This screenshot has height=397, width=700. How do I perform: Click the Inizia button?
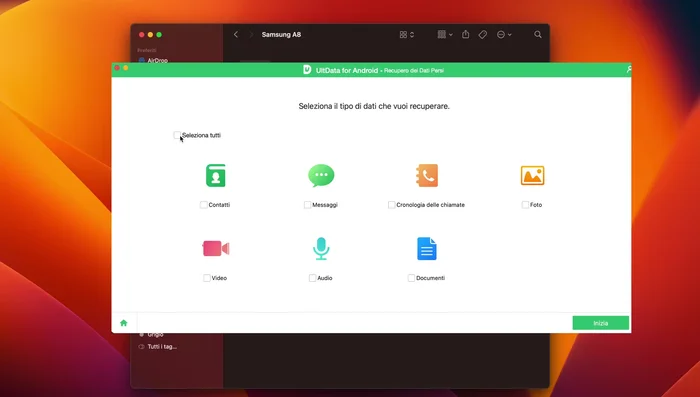600,323
